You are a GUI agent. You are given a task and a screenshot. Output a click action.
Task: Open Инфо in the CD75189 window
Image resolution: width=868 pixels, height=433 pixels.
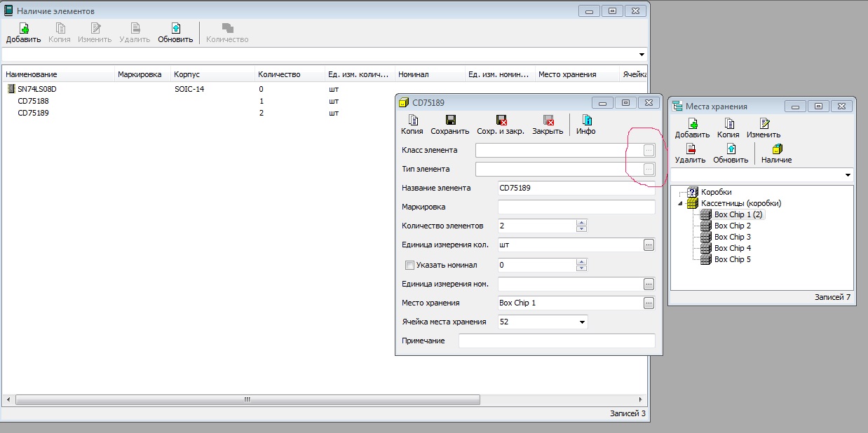point(586,125)
